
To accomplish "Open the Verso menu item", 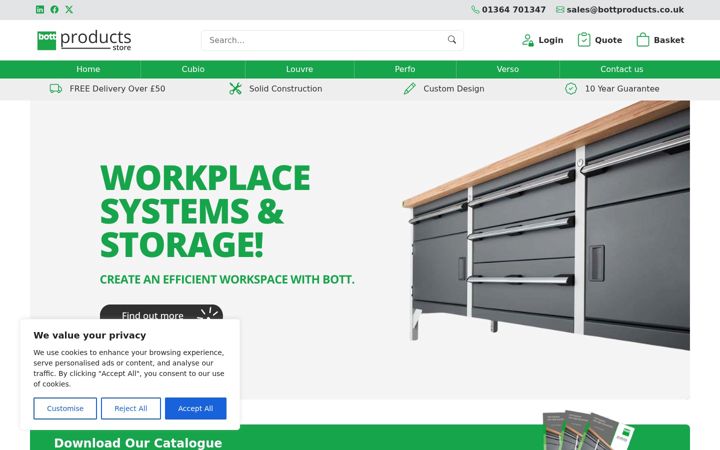I will pos(507,69).
